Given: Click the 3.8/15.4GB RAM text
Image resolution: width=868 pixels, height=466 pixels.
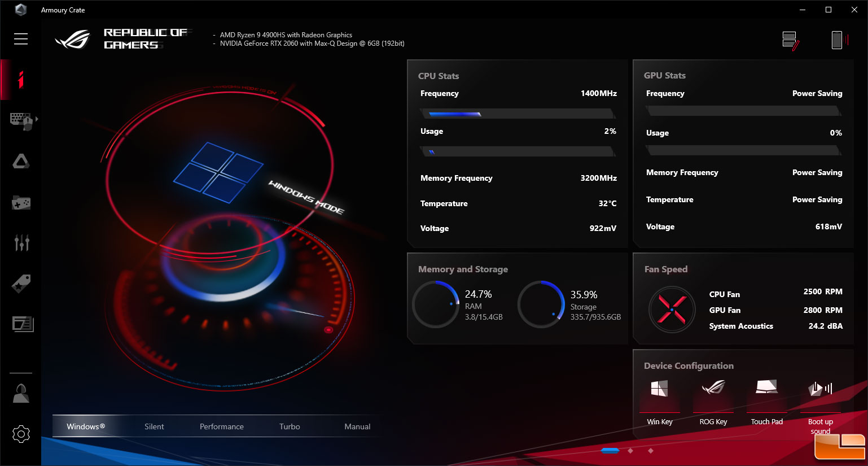Looking at the screenshot, I should pos(484,317).
